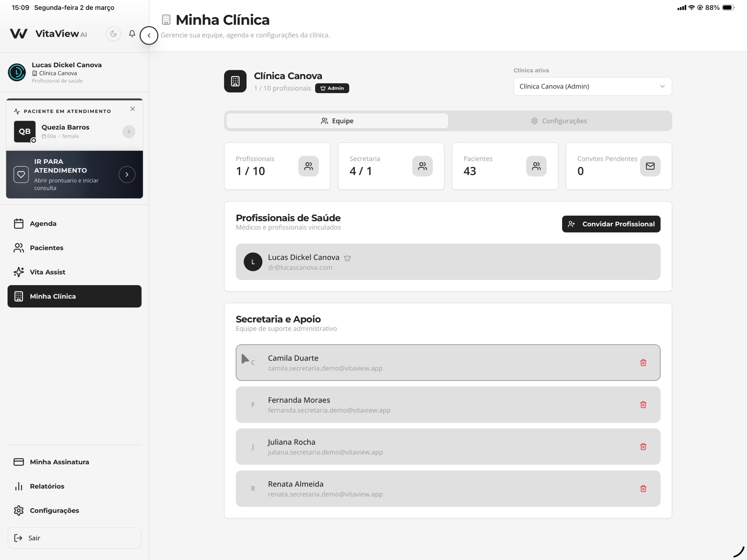The height and width of the screenshot is (560, 747).
Task: Click the L avatar of Lucas Dickel Canova
Action: 253,262
